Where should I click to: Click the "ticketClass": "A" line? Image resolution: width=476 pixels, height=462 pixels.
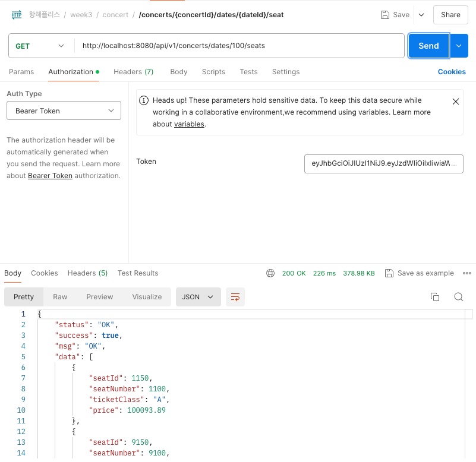tap(129, 400)
